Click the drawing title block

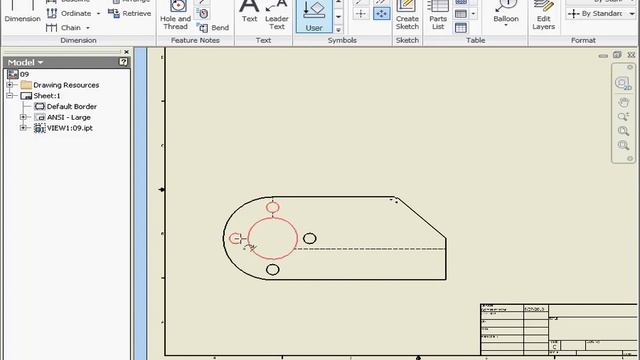click(558, 329)
